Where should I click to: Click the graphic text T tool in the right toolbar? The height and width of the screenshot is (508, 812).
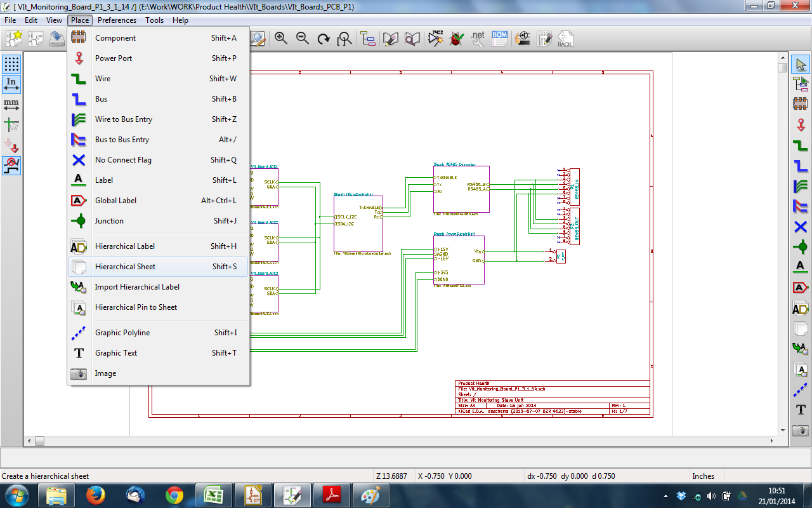point(801,410)
